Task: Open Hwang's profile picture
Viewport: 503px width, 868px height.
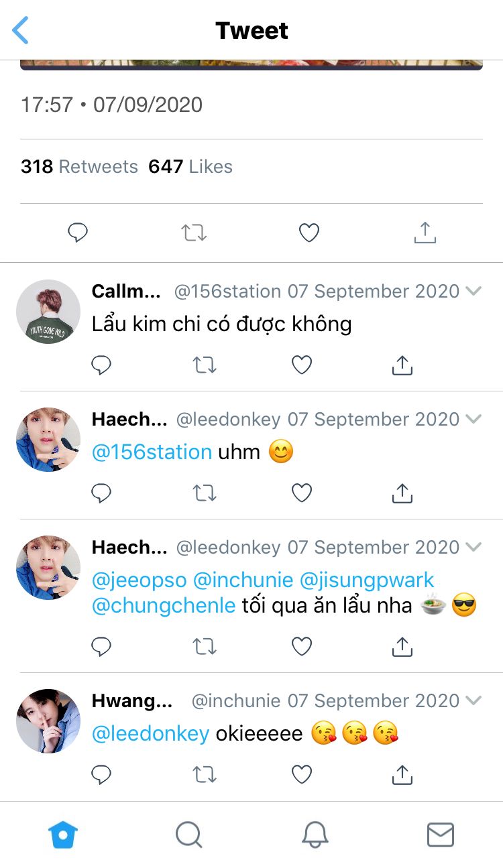Action: pyautogui.click(x=48, y=721)
